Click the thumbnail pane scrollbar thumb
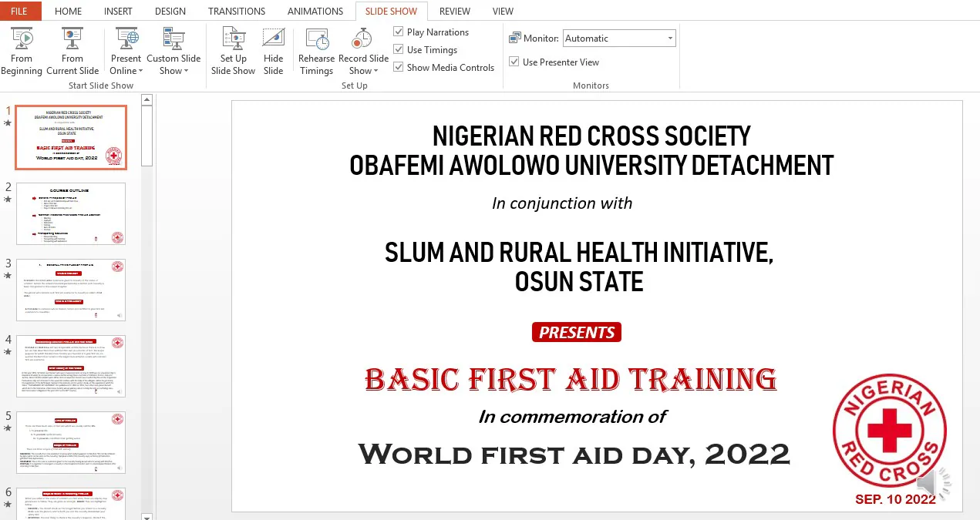The width and height of the screenshot is (980, 520). point(147,135)
